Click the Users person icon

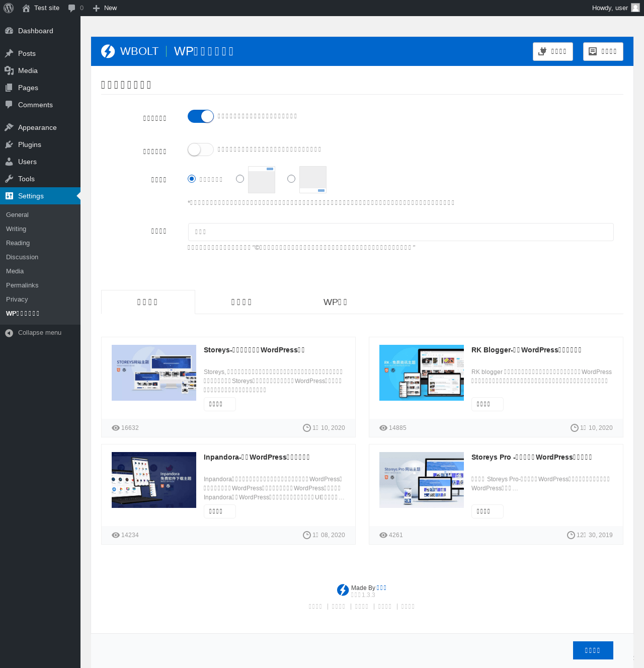tap(9, 162)
